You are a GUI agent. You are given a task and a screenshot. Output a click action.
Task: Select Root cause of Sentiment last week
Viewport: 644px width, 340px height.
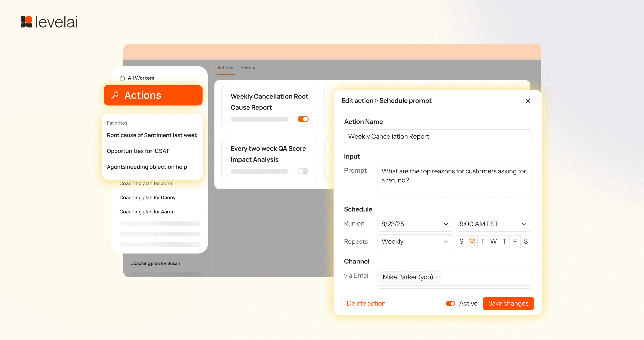pos(152,135)
